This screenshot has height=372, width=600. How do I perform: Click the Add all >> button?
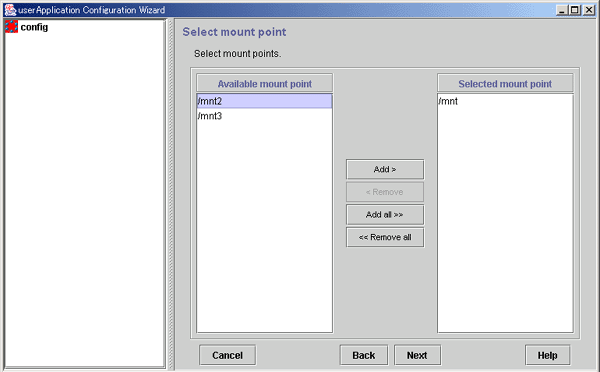coord(385,215)
